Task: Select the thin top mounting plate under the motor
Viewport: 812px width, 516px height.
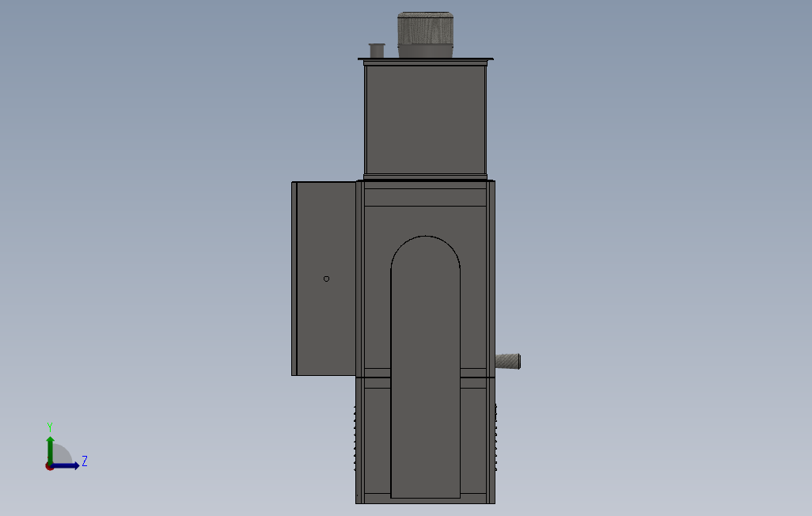Action: pyautogui.click(x=425, y=59)
